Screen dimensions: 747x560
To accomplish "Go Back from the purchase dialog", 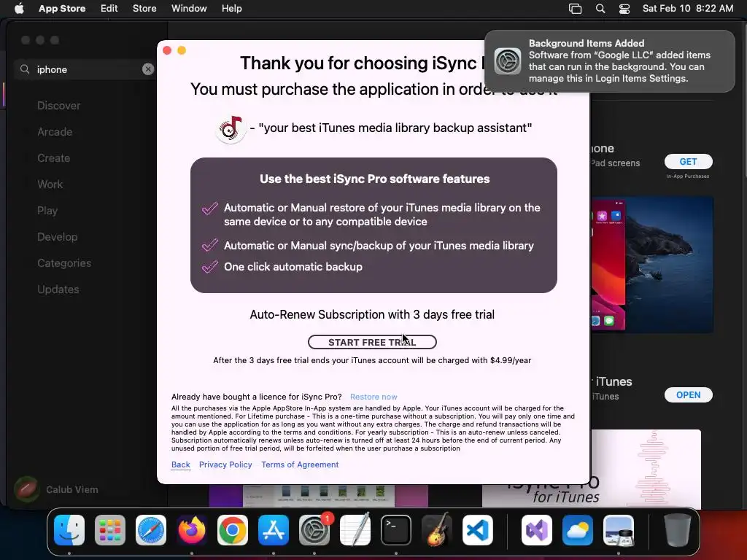I will point(181,464).
